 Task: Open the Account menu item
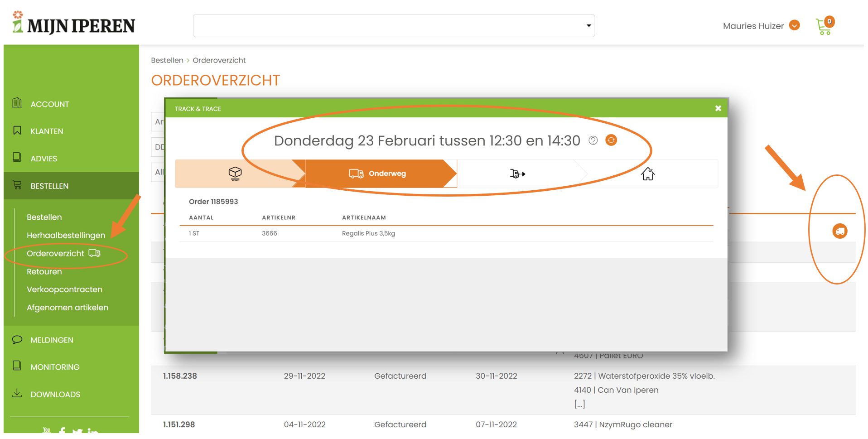49,104
